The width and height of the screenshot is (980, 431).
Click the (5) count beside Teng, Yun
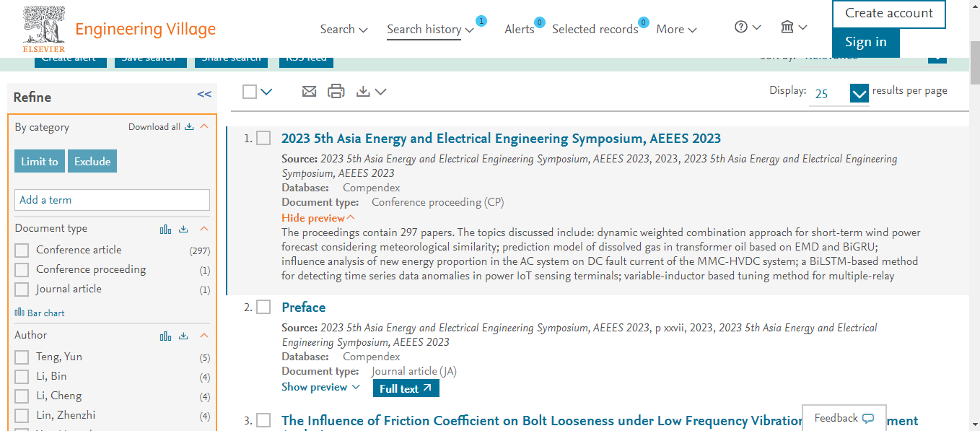point(205,358)
